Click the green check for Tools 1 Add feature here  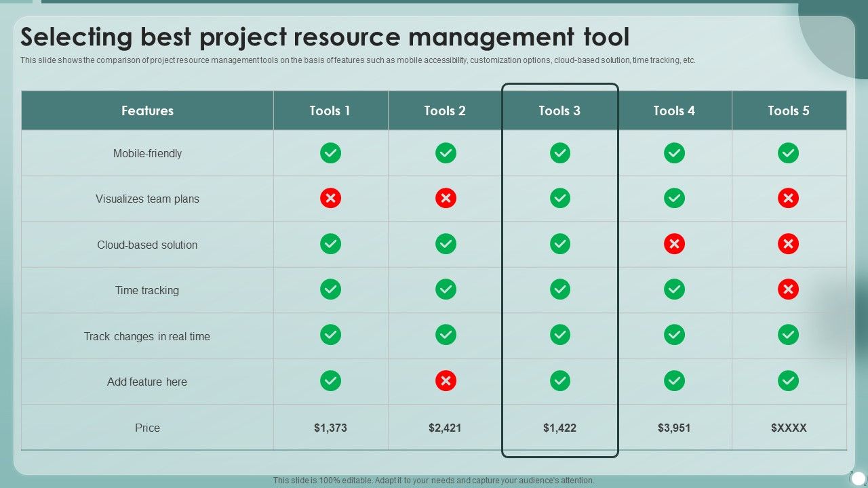click(330, 381)
